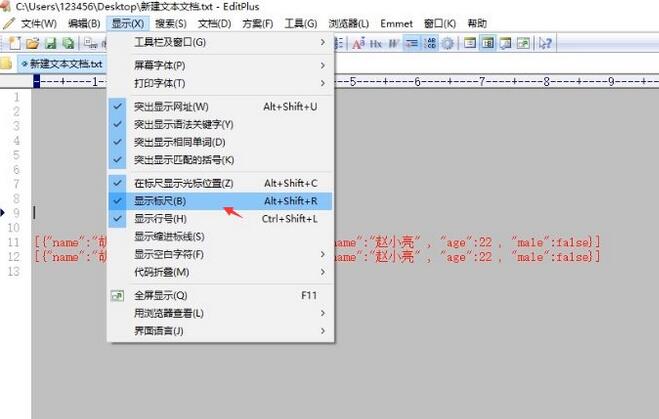Open the 浏览器(L) menu
The width and height of the screenshot is (659, 419).
[348, 24]
